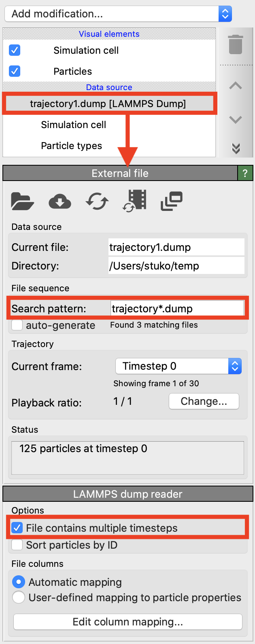Uncheck the Particles visual element
255x644 pixels.
click(15, 72)
